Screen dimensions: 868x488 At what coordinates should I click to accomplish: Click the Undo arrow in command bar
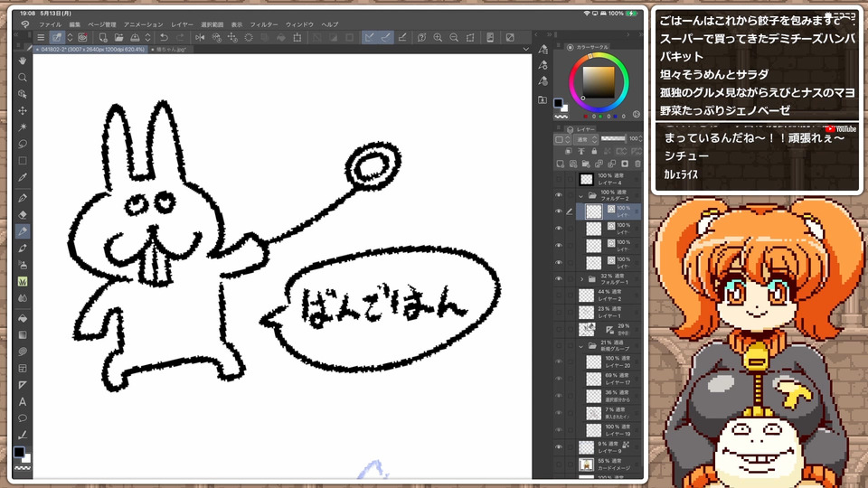point(164,38)
